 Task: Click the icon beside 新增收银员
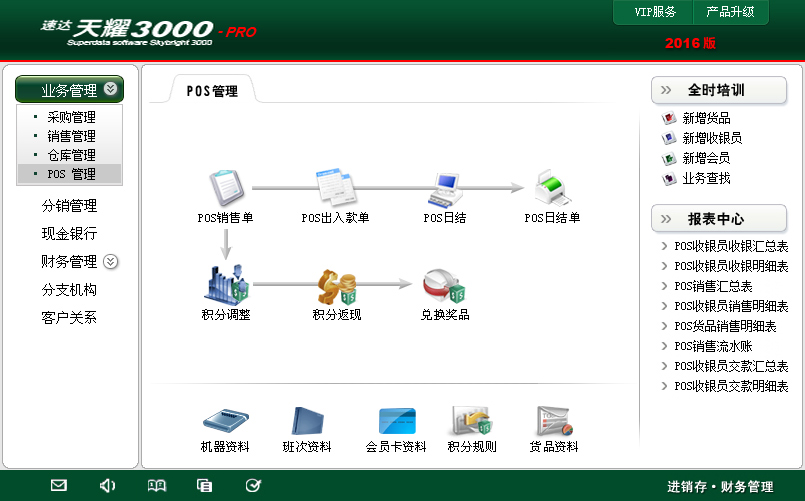click(x=669, y=138)
